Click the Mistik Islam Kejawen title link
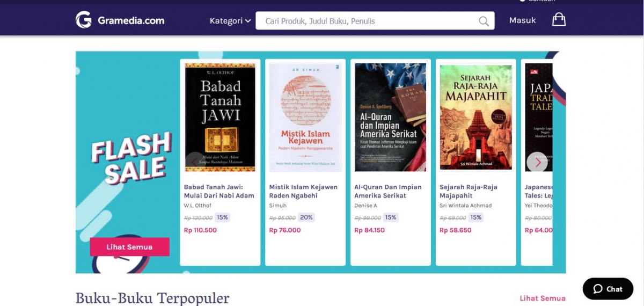The image size is (644, 306). click(303, 191)
